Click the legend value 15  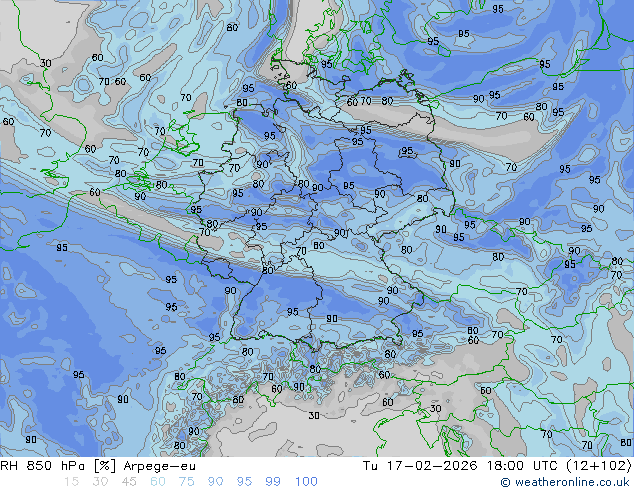pyautogui.click(x=71, y=482)
